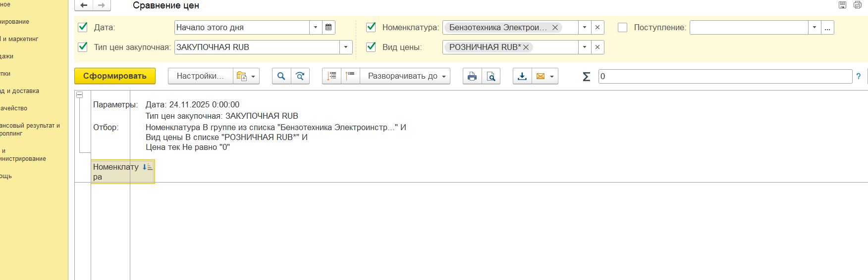Image resolution: width=868 pixels, height=280 pixels.
Task: Open Поступление selection ellipsis button
Action: click(827, 27)
